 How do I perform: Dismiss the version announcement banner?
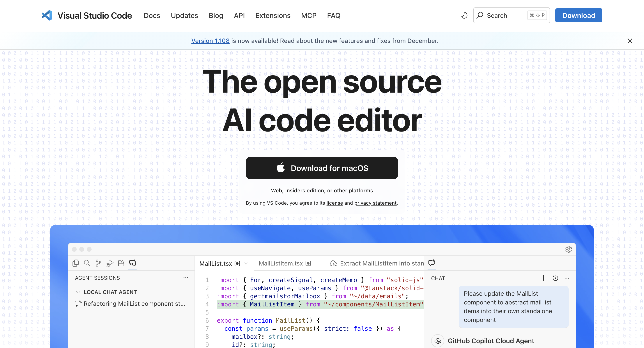pos(630,41)
